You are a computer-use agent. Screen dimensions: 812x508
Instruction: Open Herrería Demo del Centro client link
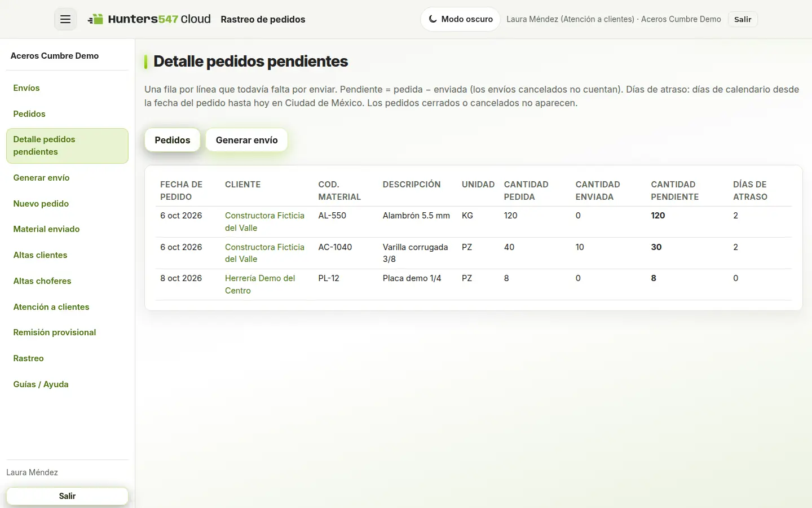click(260, 284)
